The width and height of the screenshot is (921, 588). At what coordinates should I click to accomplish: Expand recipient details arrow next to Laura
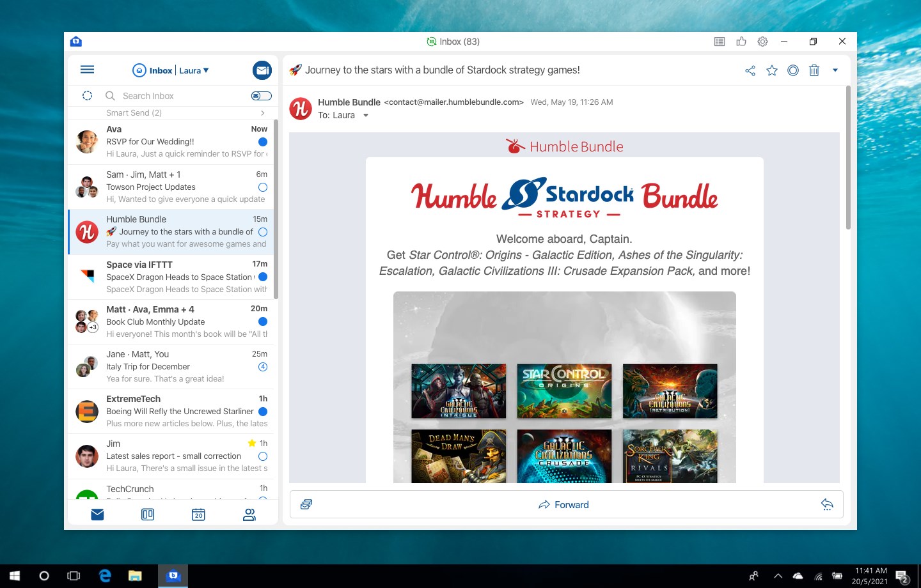366,116
